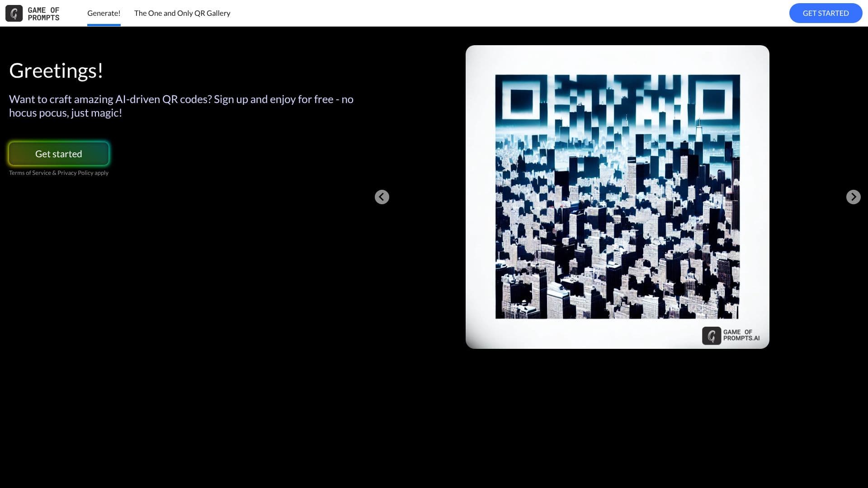Open the Generate! tab
The width and height of the screenshot is (868, 488).
104,13
